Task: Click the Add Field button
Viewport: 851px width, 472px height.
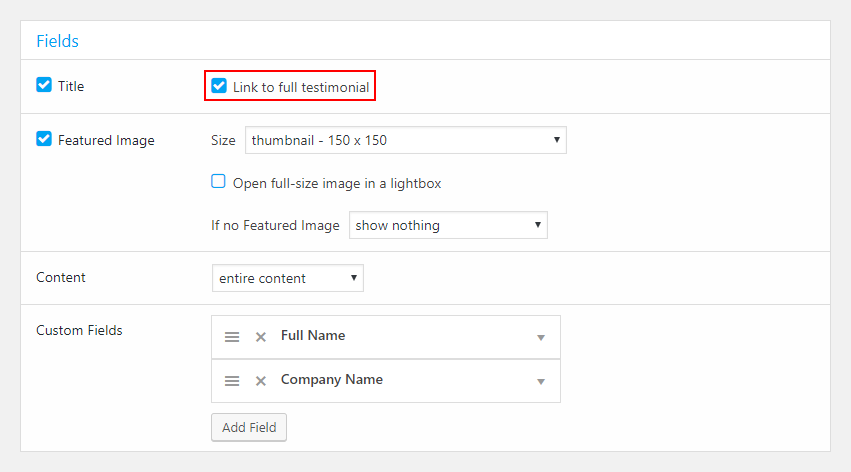Action: click(249, 428)
